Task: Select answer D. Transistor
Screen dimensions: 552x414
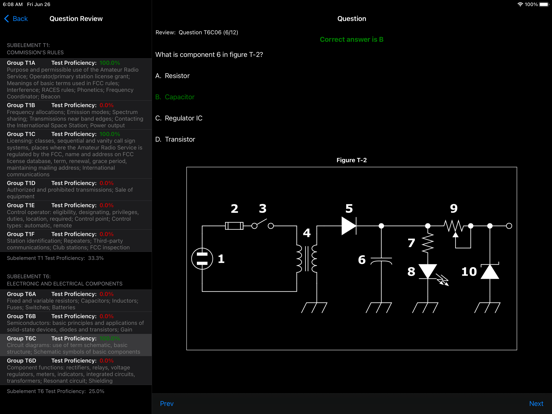Action: coord(175,139)
